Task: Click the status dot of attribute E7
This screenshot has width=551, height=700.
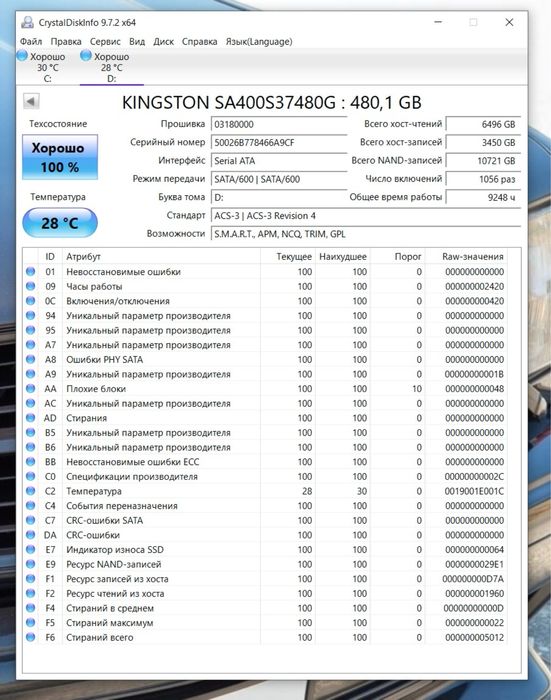Action: point(30,550)
